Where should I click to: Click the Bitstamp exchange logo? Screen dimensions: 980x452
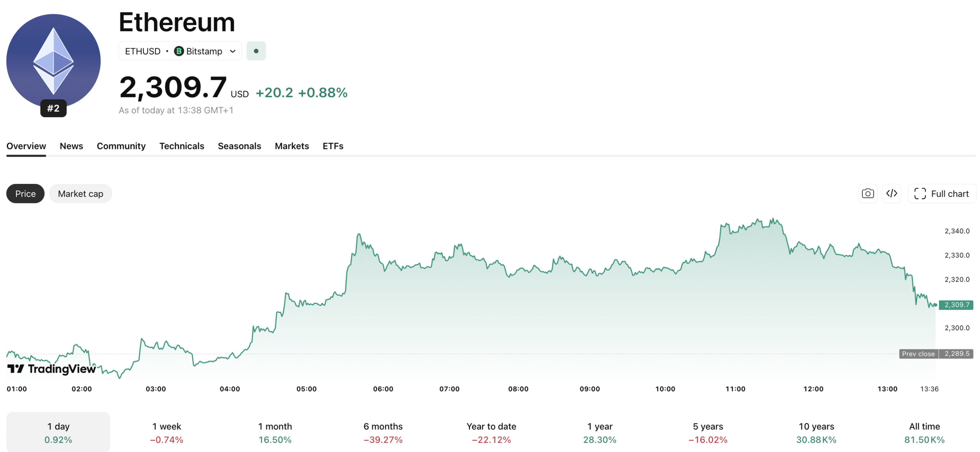[179, 51]
